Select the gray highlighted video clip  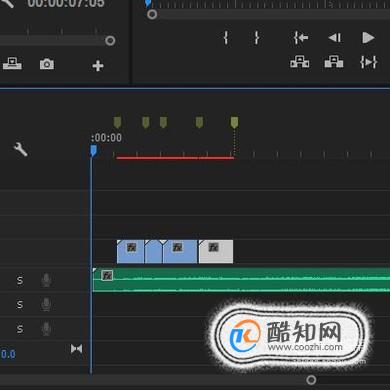coord(216,251)
